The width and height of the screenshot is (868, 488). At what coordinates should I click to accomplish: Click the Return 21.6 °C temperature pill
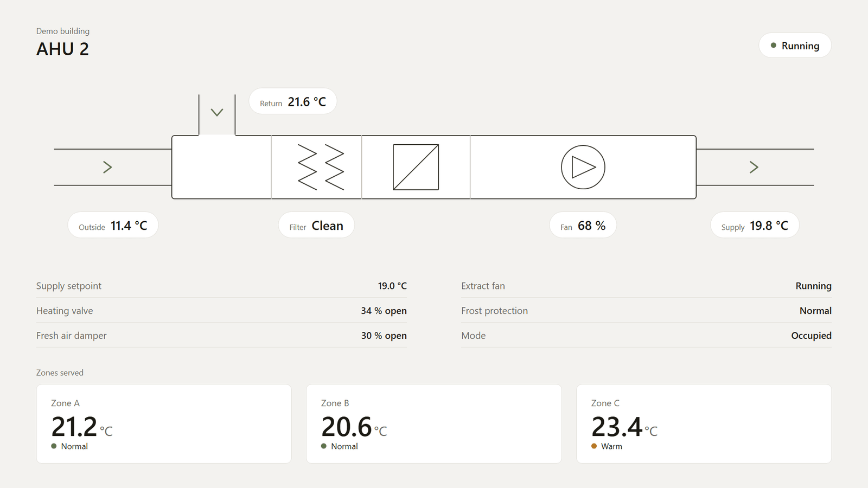point(293,101)
